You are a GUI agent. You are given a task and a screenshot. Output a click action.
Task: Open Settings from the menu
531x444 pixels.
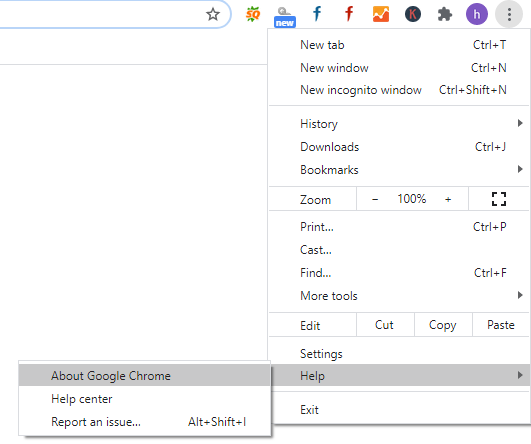399,354
